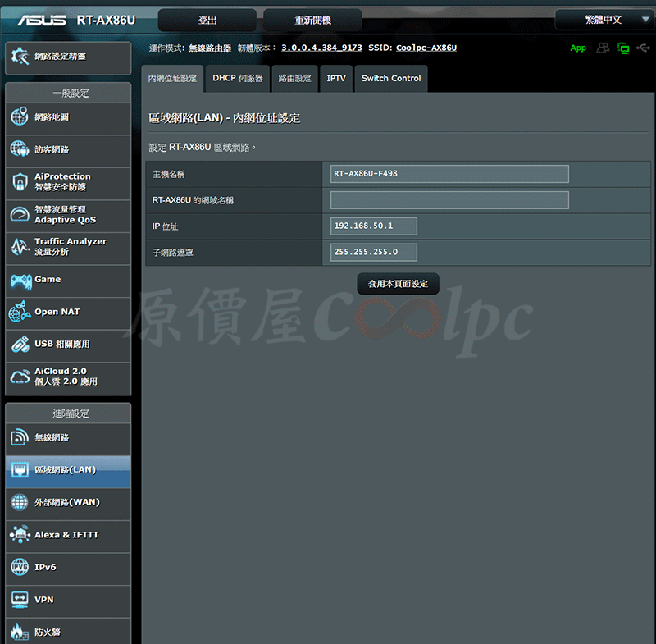Click the WAN globe icon

coord(20,502)
